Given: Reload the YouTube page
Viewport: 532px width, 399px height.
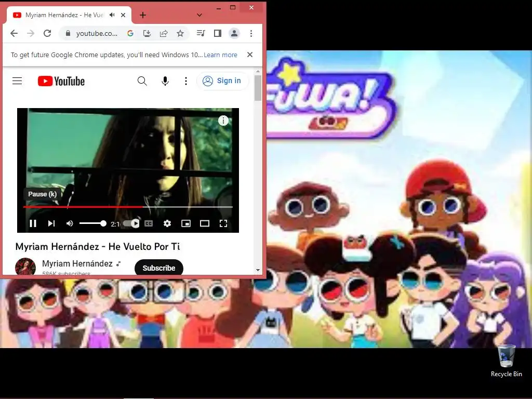Looking at the screenshot, I should (x=47, y=33).
